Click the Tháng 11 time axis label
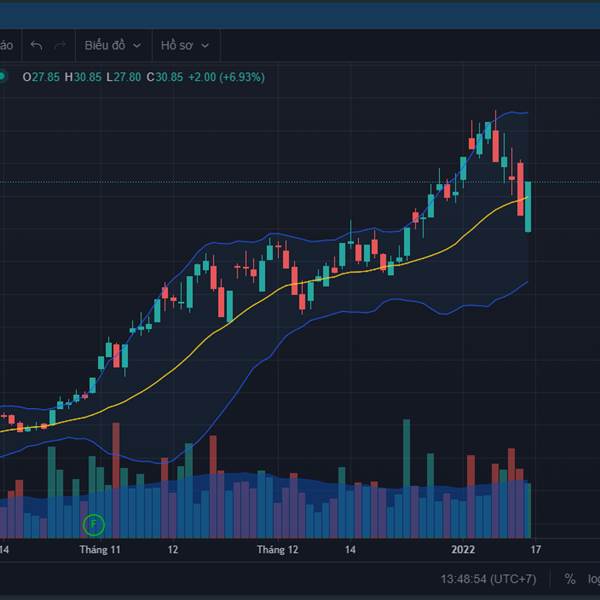Image resolution: width=600 pixels, height=600 pixels. [x=100, y=550]
